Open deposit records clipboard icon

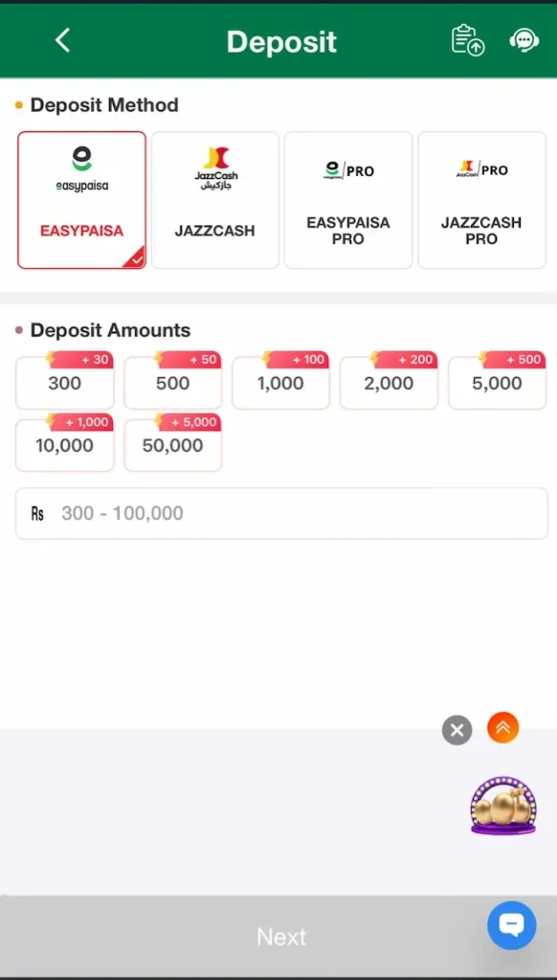click(x=468, y=40)
